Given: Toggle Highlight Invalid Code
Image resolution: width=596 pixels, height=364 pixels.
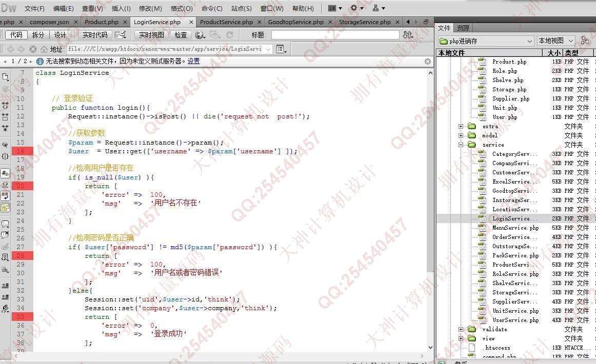Looking at the screenshot, I should tap(5, 185).
